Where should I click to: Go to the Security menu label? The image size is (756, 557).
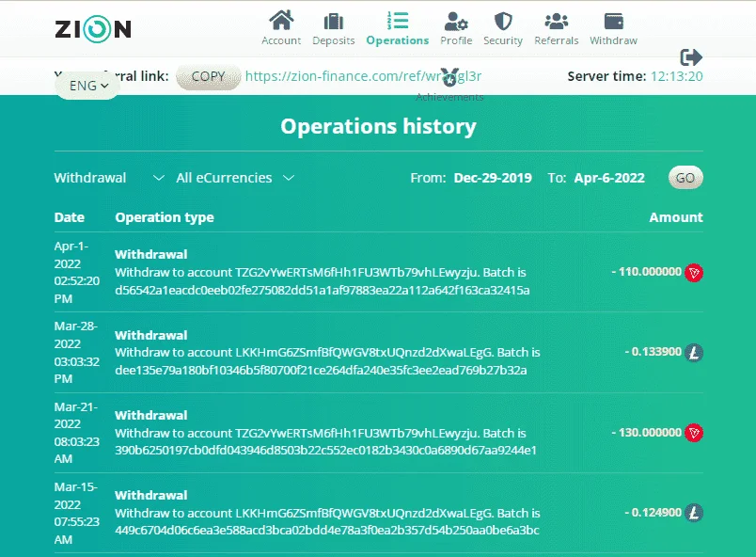503,40
